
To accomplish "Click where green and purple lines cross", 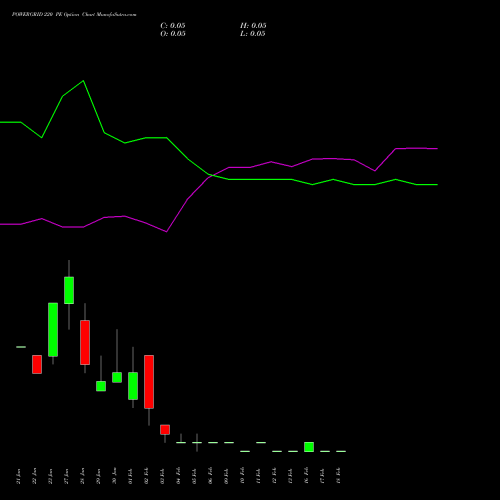I will 213,175.
